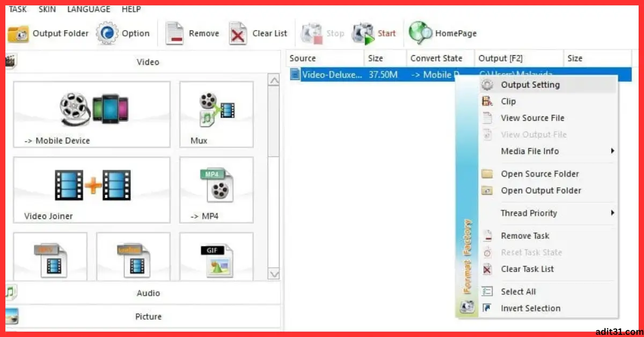The height and width of the screenshot is (337, 644).
Task: Expand the Media File Info submenu
Action: pos(547,151)
